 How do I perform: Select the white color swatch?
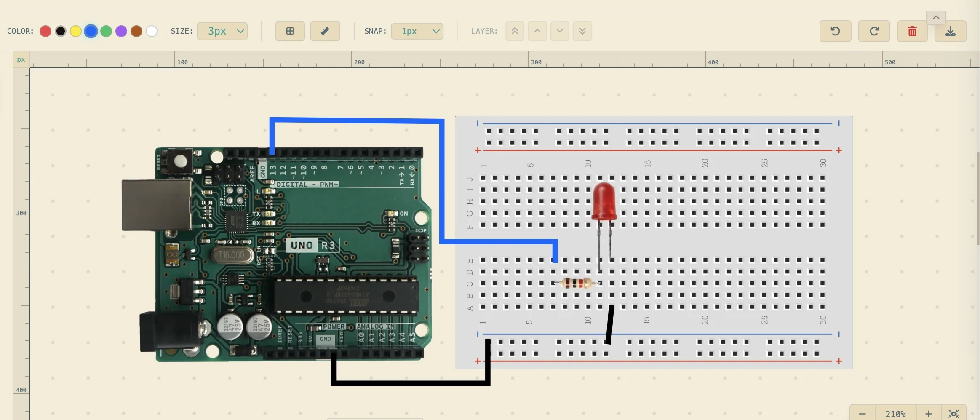pos(152,31)
